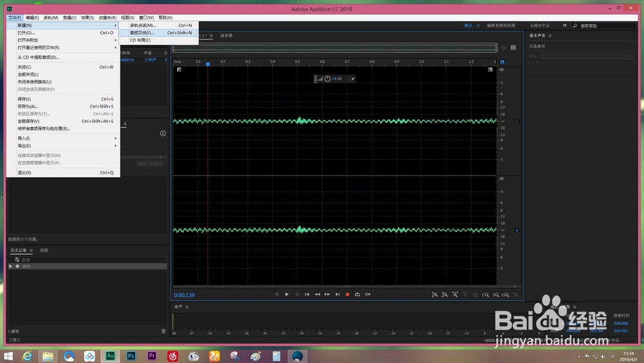Click HUD pin icon on volume overlay
The height and width of the screenshot is (363, 644).
[x=352, y=79]
